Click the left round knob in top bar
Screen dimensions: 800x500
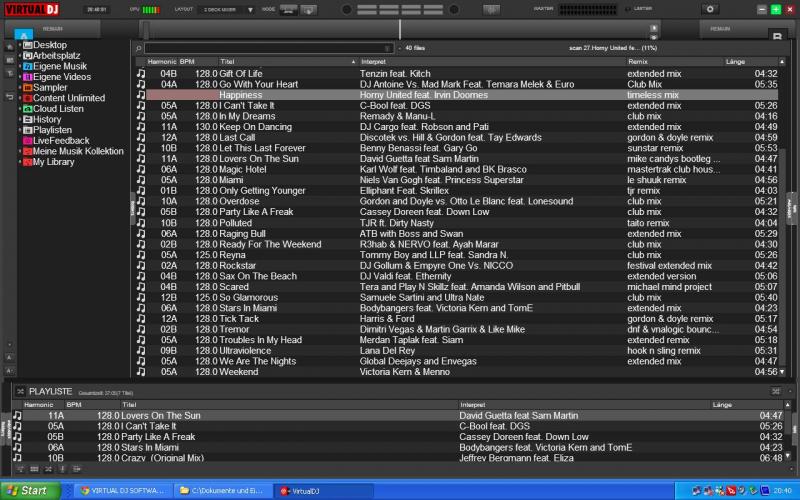(346, 9)
